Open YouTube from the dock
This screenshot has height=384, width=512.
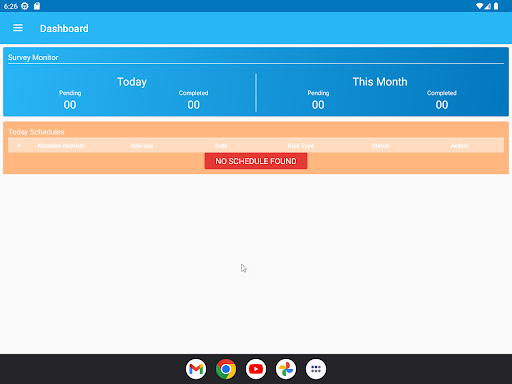point(256,369)
